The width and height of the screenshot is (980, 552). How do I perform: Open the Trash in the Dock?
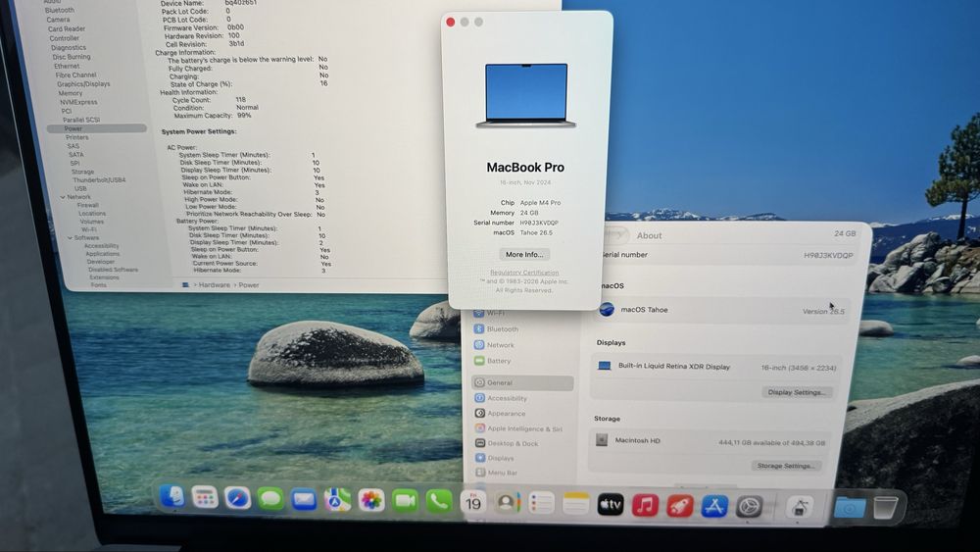click(885, 508)
